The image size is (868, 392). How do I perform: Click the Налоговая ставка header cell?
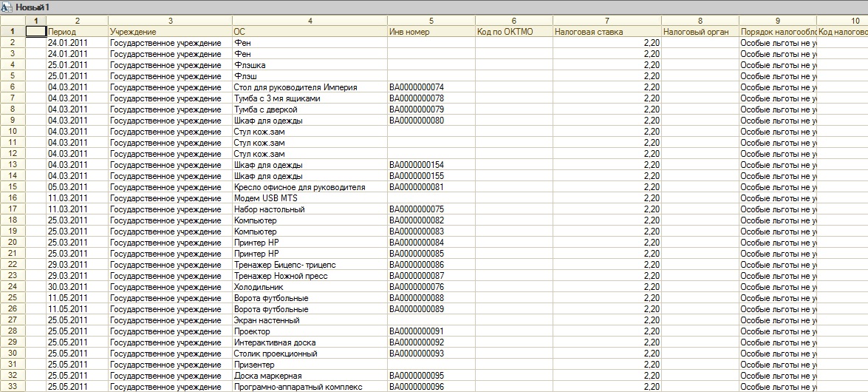(x=606, y=32)
